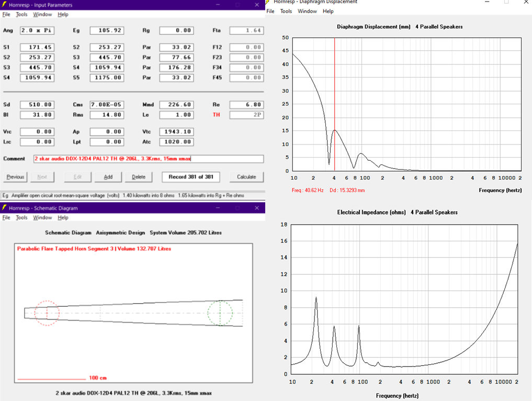Click the Rms field showing 14.80

(107, 115)
